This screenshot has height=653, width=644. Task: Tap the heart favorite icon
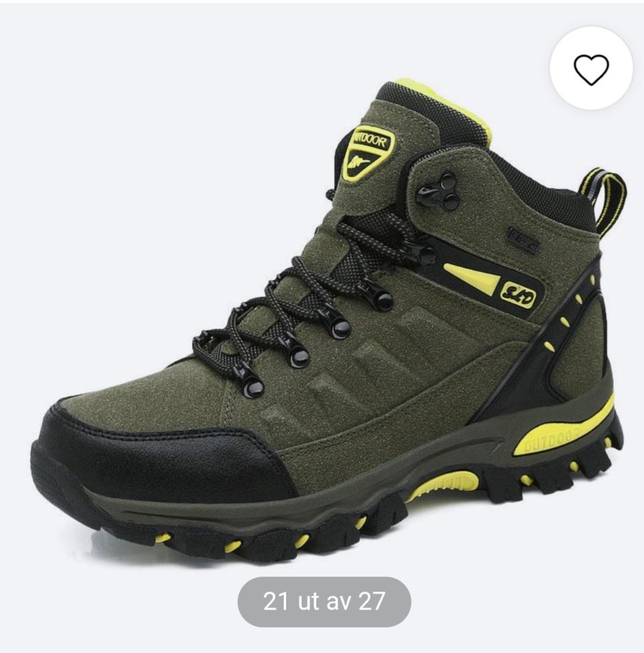(591, 70)
